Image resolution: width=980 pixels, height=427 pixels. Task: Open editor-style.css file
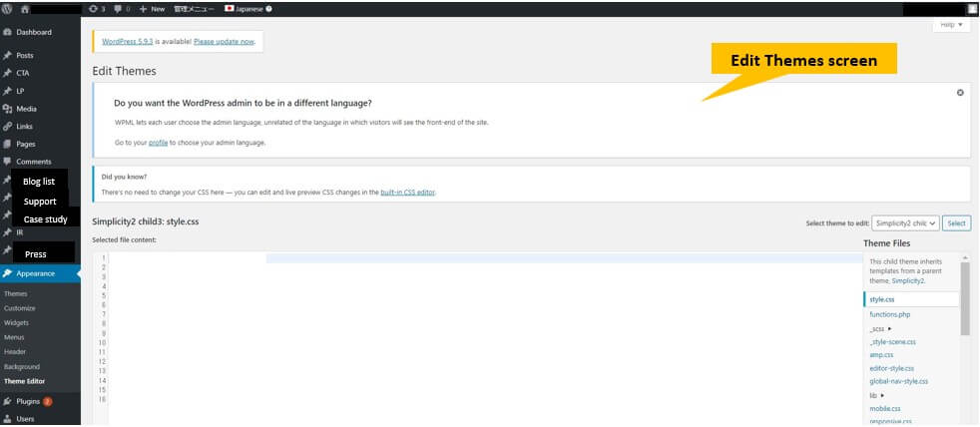[x=892, y=368]
